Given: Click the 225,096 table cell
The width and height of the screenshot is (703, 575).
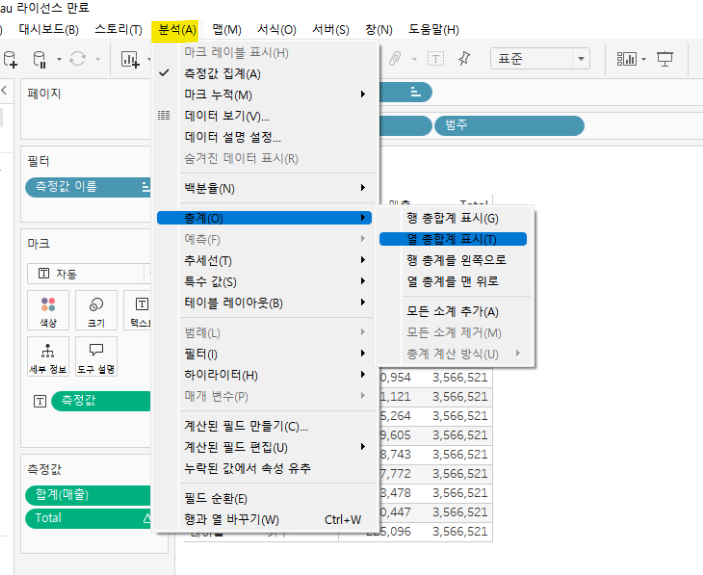Looking at the screenshot, I should [389, 532].
